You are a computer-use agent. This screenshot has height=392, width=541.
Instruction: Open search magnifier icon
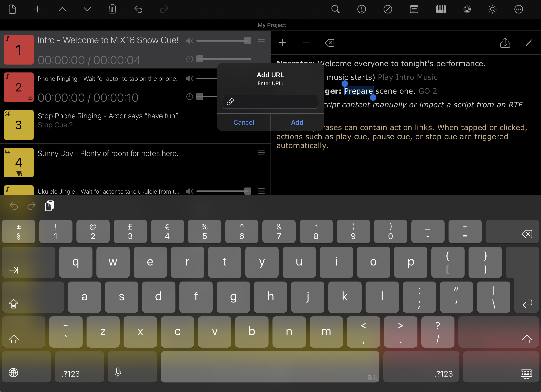tap(335, 9)
